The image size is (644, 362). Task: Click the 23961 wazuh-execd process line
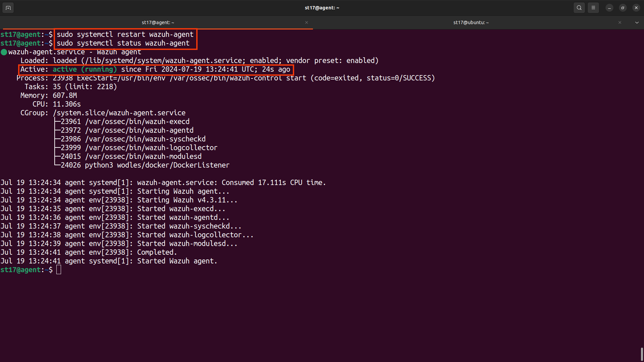(x=125, y=122)
